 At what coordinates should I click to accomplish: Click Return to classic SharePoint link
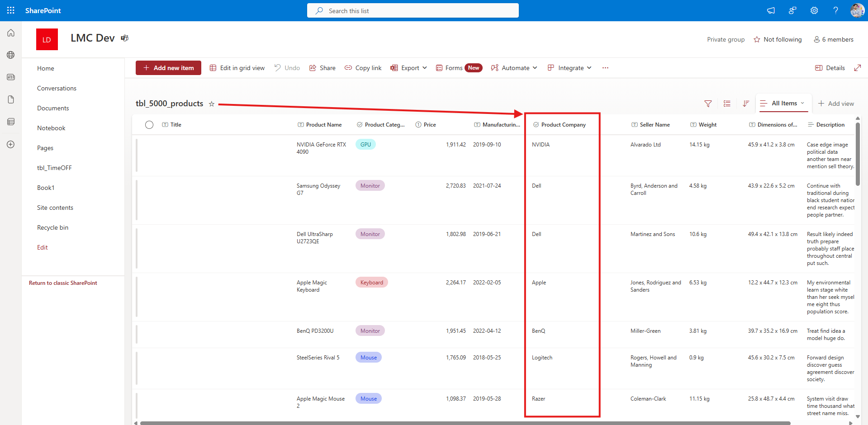[63, 283]
